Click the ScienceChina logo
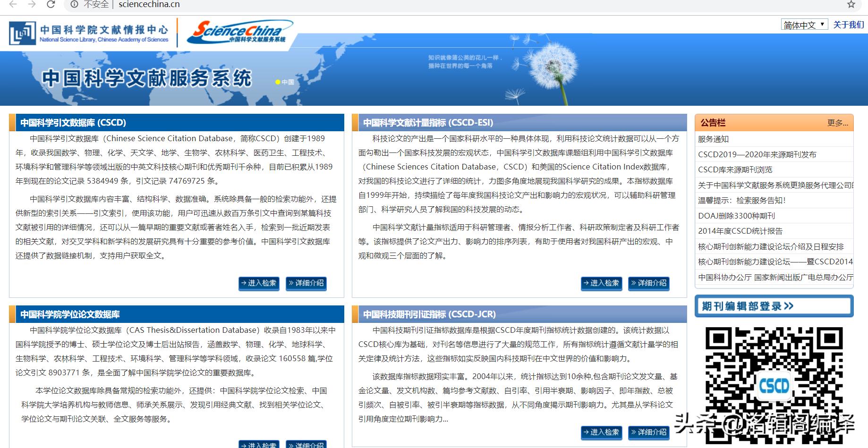Image resolution: width=868 pixels, height=448 pixels. coord(241,32)
